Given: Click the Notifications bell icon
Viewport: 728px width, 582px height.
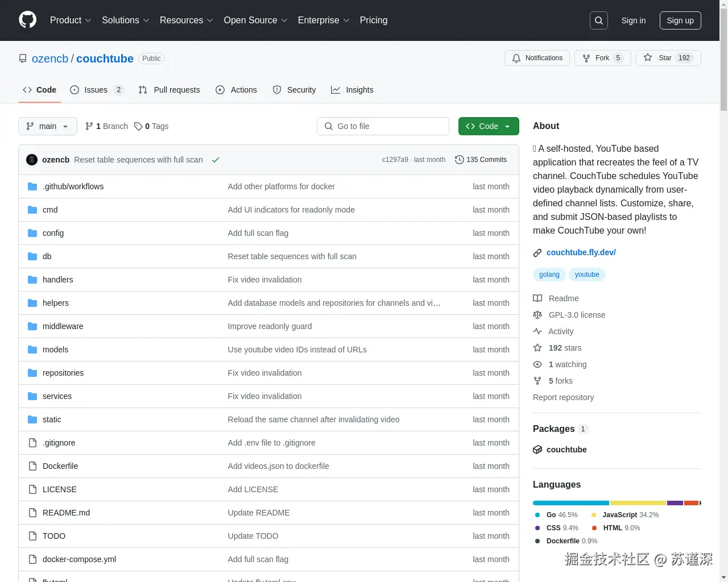Looking at the screenshot, I should [516, 58].
